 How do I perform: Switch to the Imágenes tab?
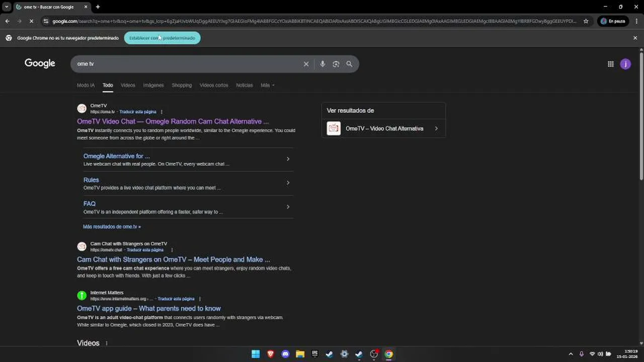click(x=153, y=85)
